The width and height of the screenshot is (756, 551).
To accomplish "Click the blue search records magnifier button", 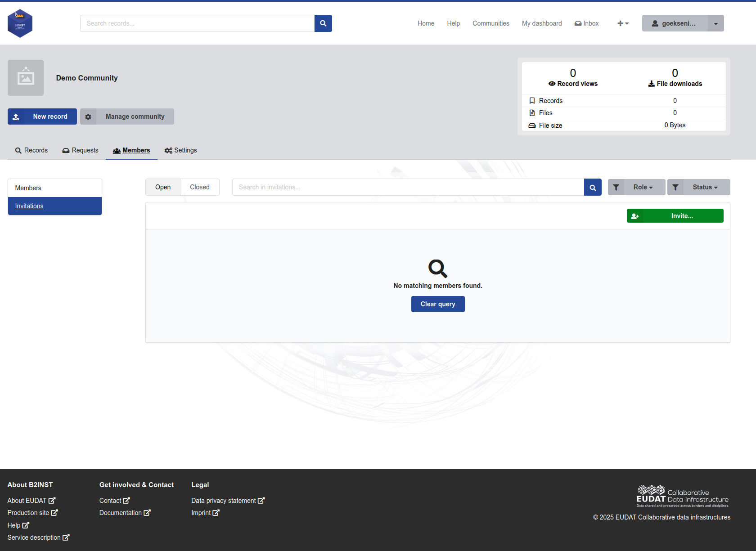I will (323, 23).
